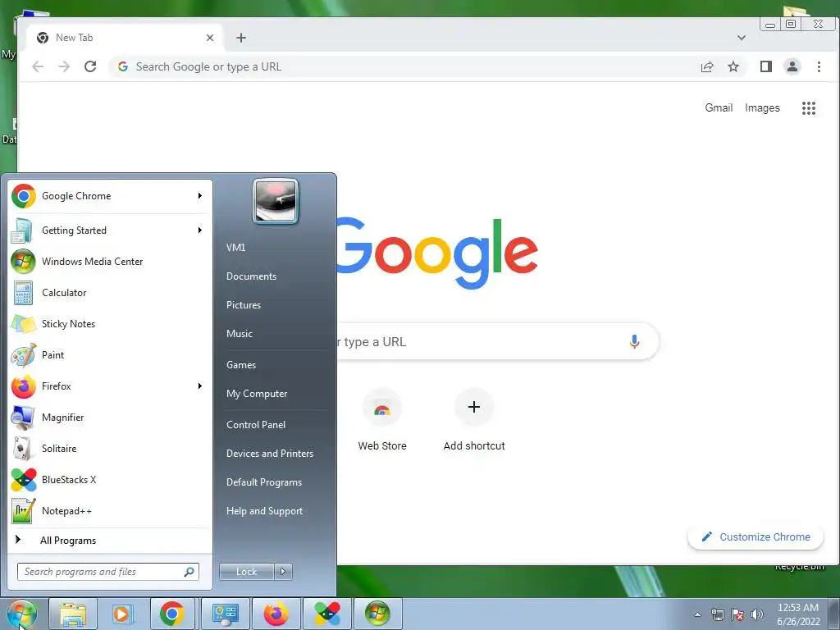Reload the page in Chrome
This screenshot has height=630, width=840.
click(x=90, y=66)
